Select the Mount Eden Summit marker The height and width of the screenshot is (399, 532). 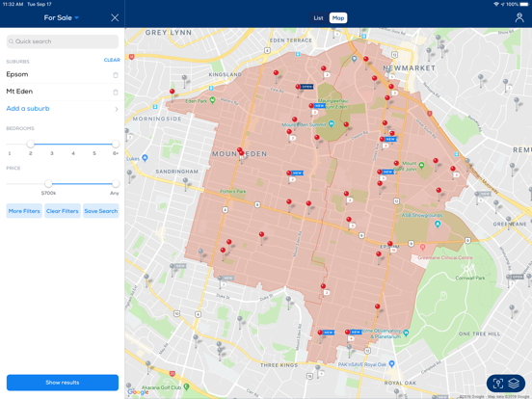click(332, 123)
